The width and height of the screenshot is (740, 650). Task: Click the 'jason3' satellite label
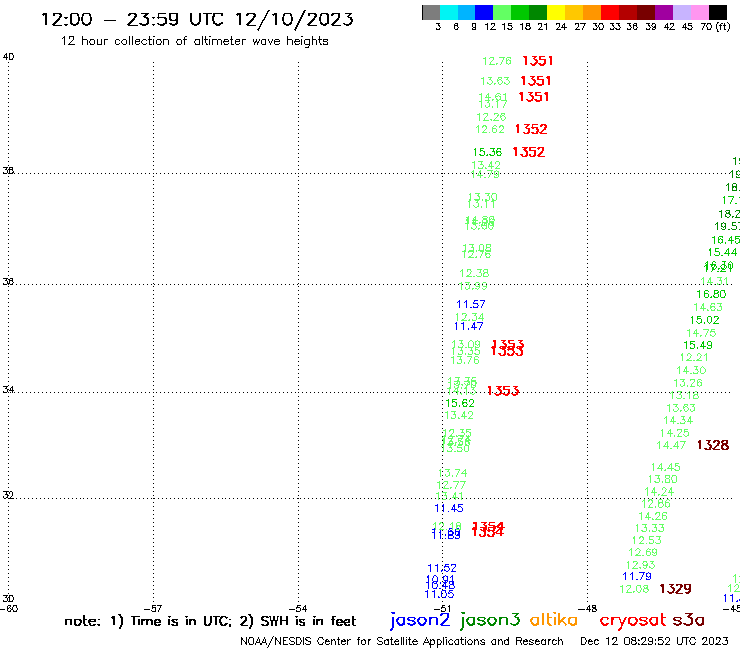click(x=490, y=620)
